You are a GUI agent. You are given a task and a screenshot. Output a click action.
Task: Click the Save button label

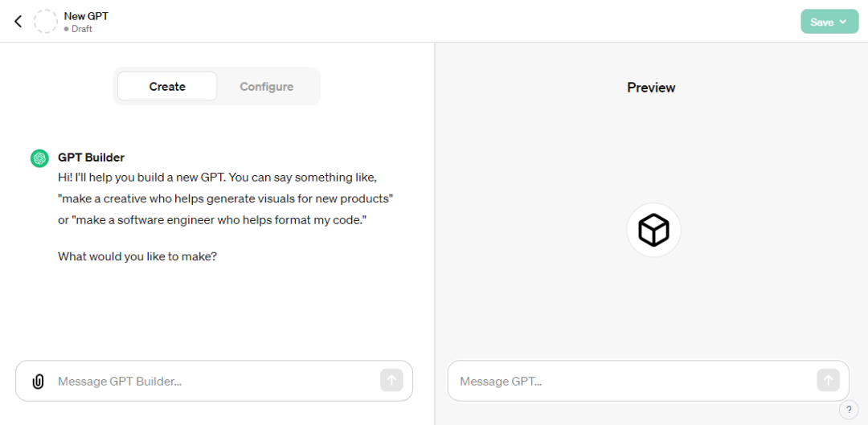[821, 22]
